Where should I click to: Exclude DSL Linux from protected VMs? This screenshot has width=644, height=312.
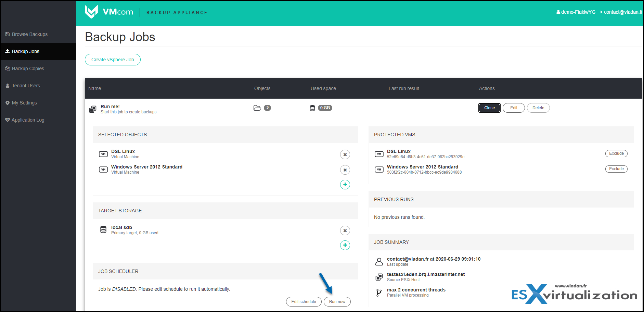[x=616, y=153]
